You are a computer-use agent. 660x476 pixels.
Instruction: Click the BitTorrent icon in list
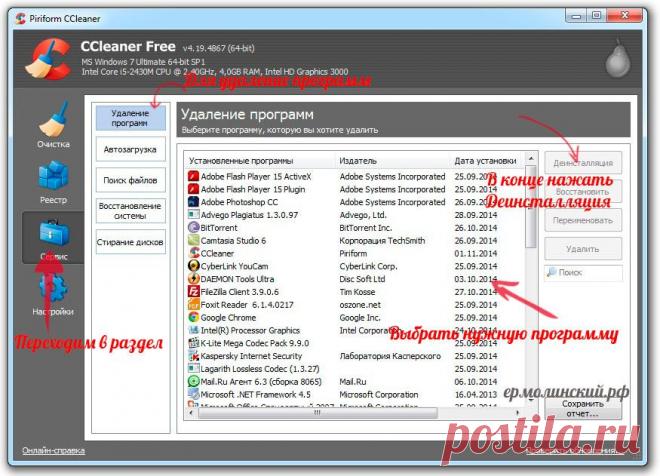tap(193, 227)
